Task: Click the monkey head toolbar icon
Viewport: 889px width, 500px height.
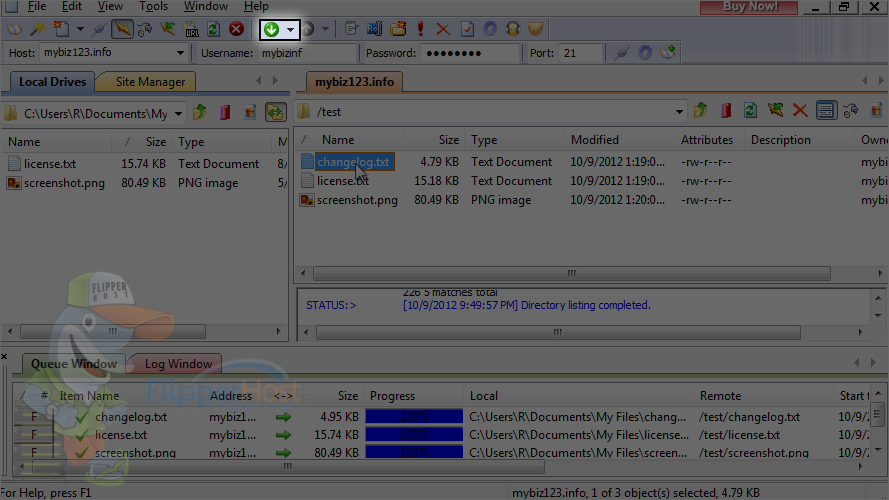Action: (513, 29)
